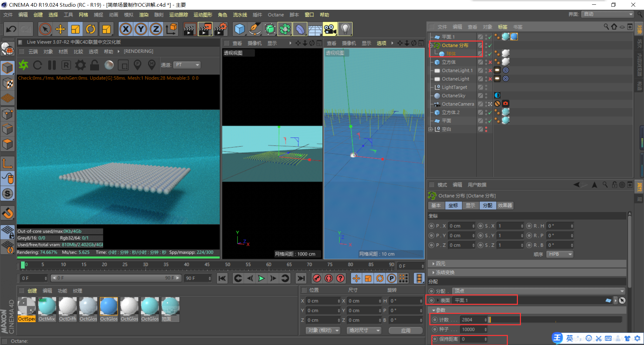Viewport: 644px width, 345px height.
Task: Toggle autokeying red button
Action: point(329,278)
